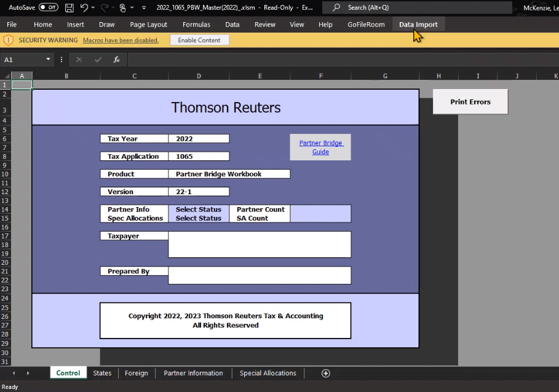Open the GoFileRoom tab

pyautogui.click(x=366, y=25)
